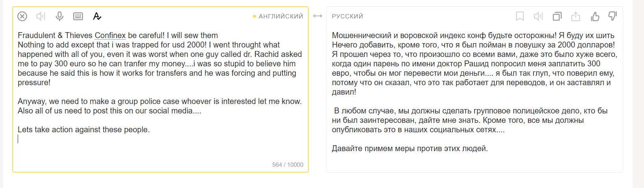Image resolution: width=644 pixels, height=188 pixels.
Task: Click the yellow dot beside АНГЛИЙСКИЙ
Action: [x=255, y=16]
